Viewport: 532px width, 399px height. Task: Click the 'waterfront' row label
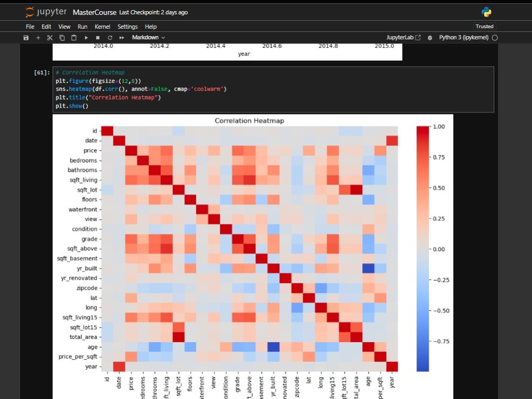coord(83,209)
